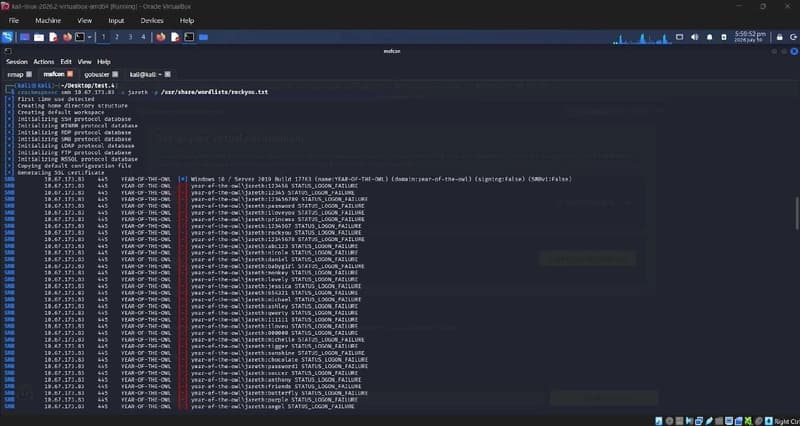The image size is (800, 426).
Task: Click the new-tab icon at terminal top-left
Action: click(x=8, y=51)
